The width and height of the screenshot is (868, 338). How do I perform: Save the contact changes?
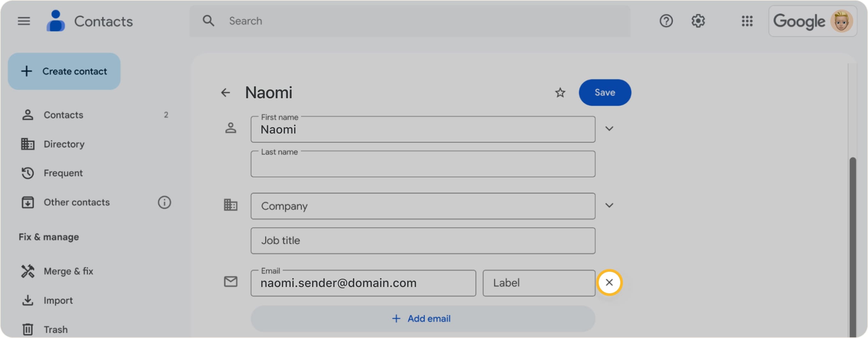(x=604, y=92)
